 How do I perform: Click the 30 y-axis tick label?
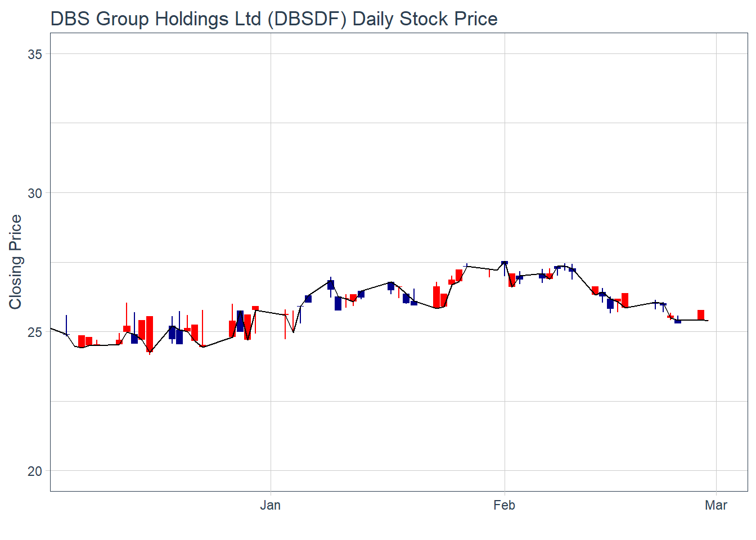click(35, 193)
